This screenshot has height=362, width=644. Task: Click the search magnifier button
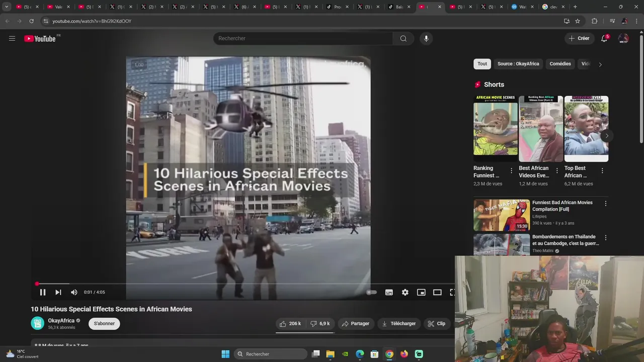403,38
